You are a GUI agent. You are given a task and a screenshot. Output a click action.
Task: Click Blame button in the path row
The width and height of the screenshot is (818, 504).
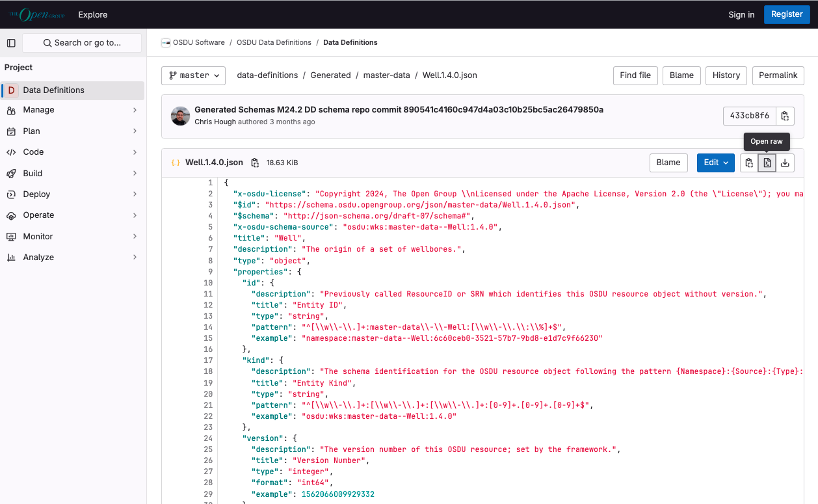coord(681,75)
